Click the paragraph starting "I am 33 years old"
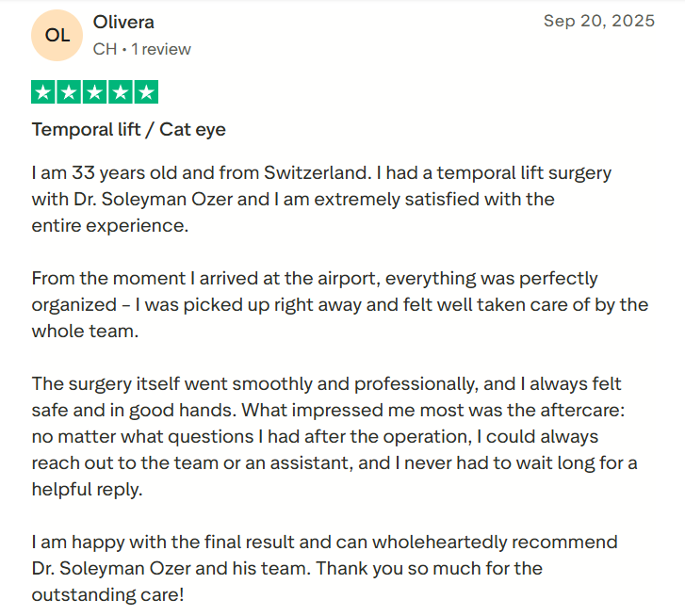Image resolution: width=685 pixels, height=616 pixels. point(320,200)
